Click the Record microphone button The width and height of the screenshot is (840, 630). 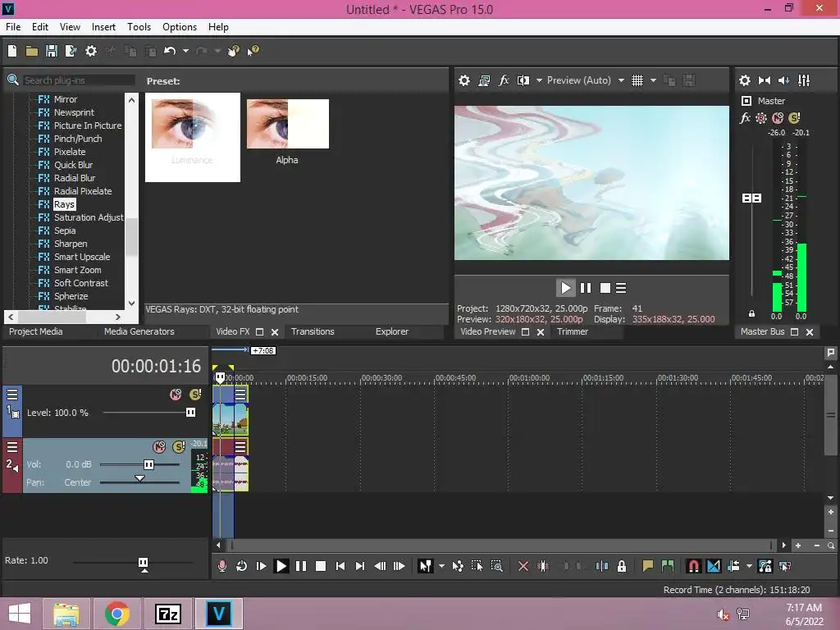(221, 566)
